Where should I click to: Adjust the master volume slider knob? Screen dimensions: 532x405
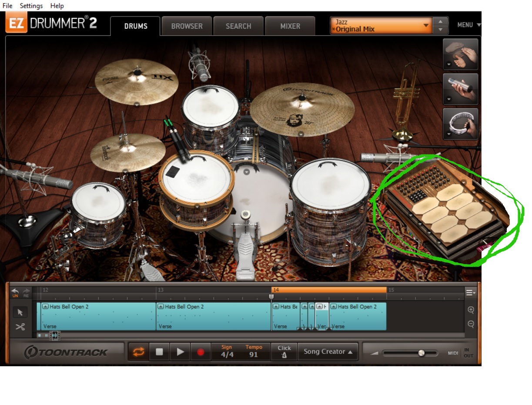(421, 353)
